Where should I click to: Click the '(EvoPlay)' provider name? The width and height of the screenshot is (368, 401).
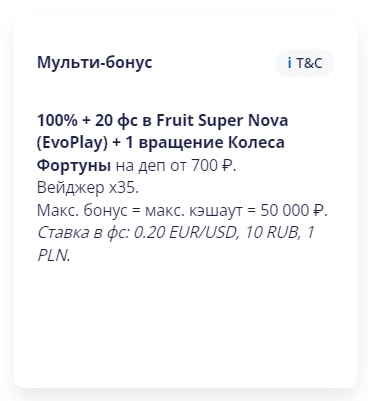[x=72, y=143]
